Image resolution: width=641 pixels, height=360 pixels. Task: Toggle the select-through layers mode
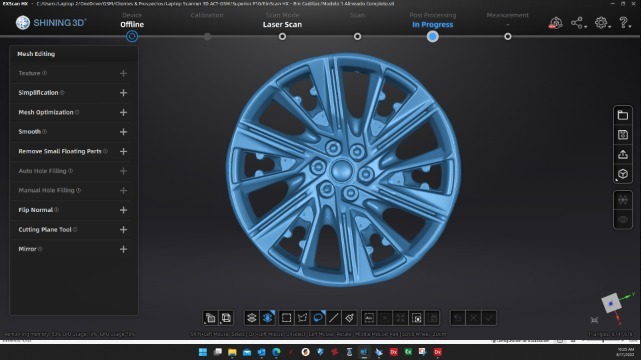pyautogui.click(x=252, y=318)
